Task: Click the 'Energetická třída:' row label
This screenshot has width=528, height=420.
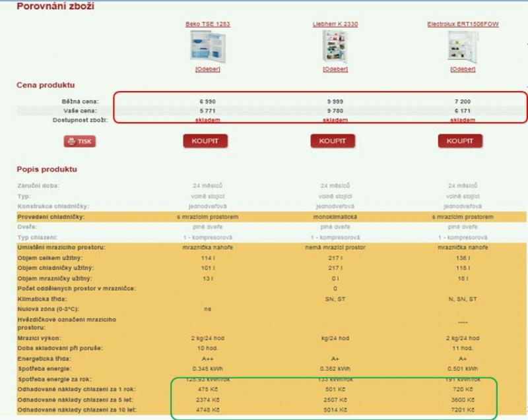Action: 44,359
